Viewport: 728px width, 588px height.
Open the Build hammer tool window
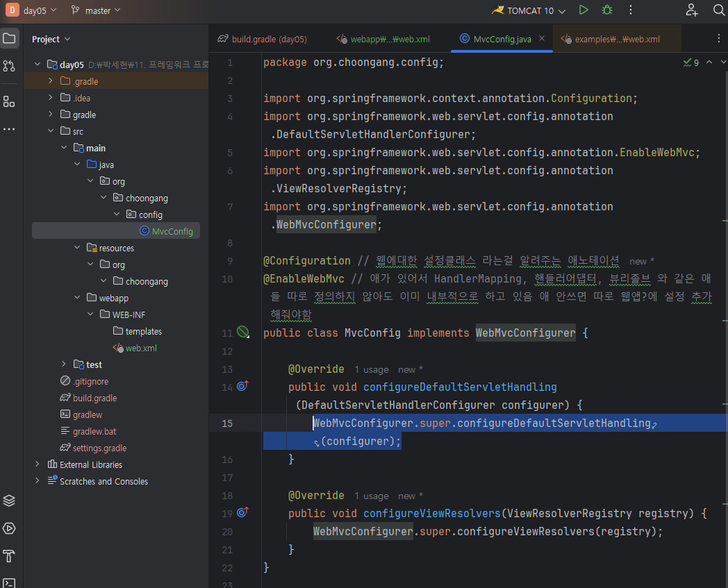pyautogui.click(x=9, y=556)
